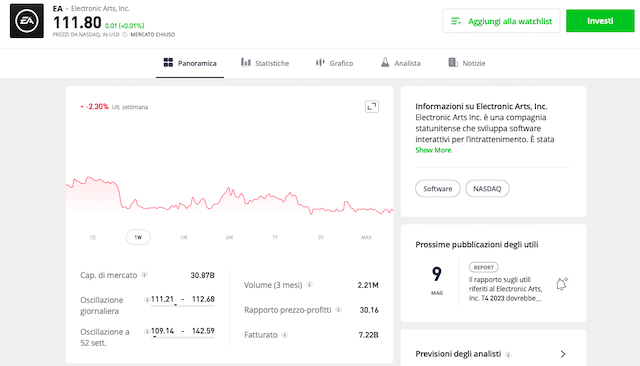Click the REPORT badge in earnings card
This screenshot has height=366, width=640.
(x=484, y=267)
